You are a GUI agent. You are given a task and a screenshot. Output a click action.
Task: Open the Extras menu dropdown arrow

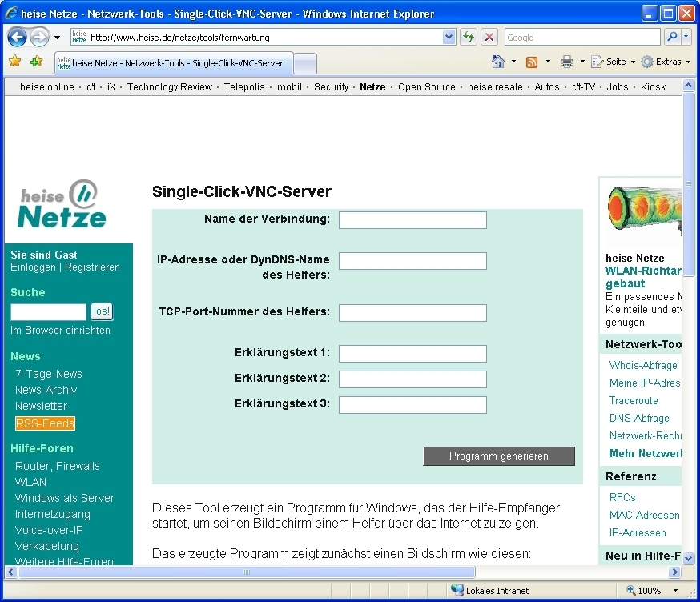688,62
